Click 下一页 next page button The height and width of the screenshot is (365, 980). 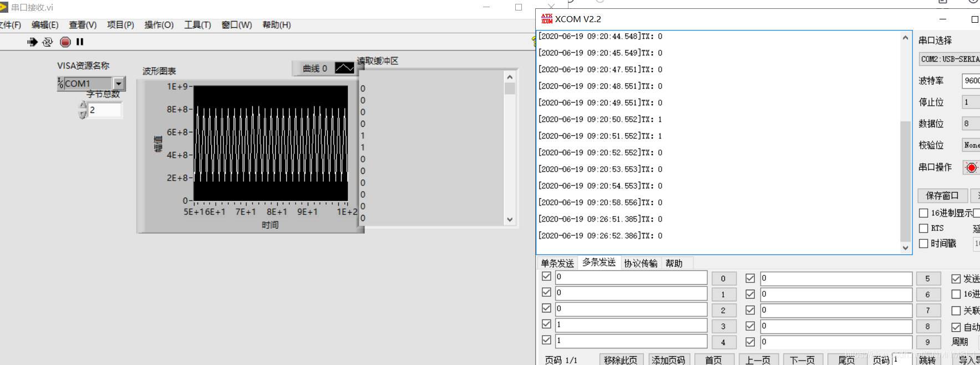pos(803,360)
